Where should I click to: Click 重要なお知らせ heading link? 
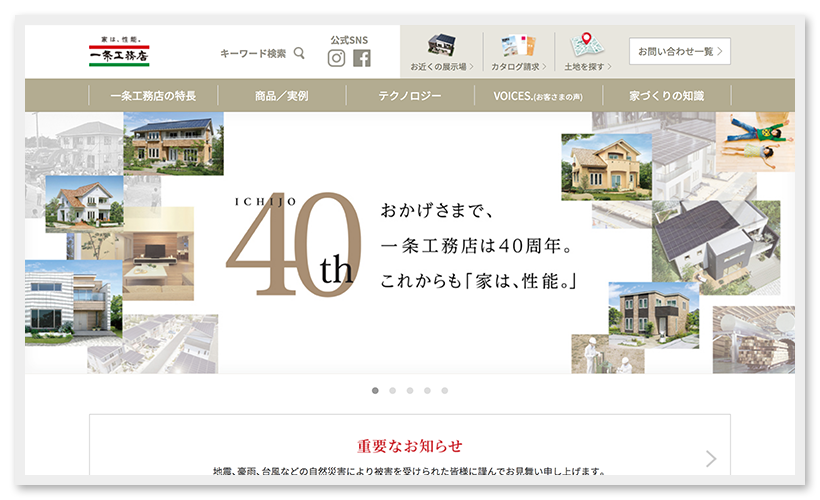coord(409,445)
